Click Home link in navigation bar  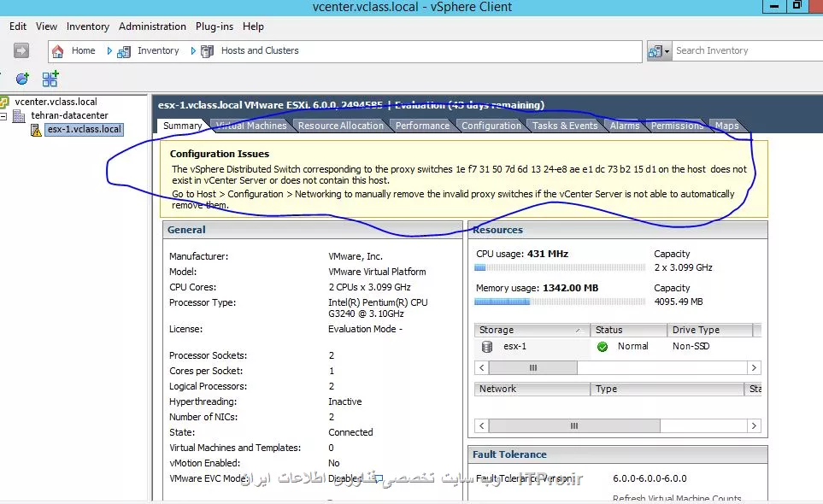coord(84,51)
